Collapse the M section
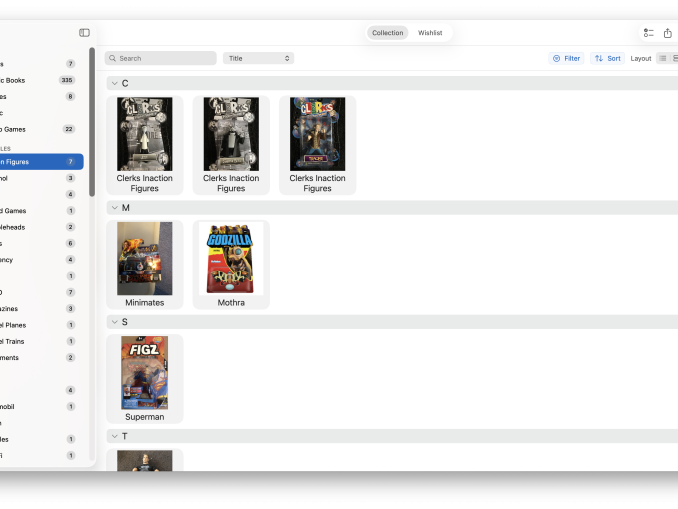The image size is (678, 509). [x=115, y=208]
